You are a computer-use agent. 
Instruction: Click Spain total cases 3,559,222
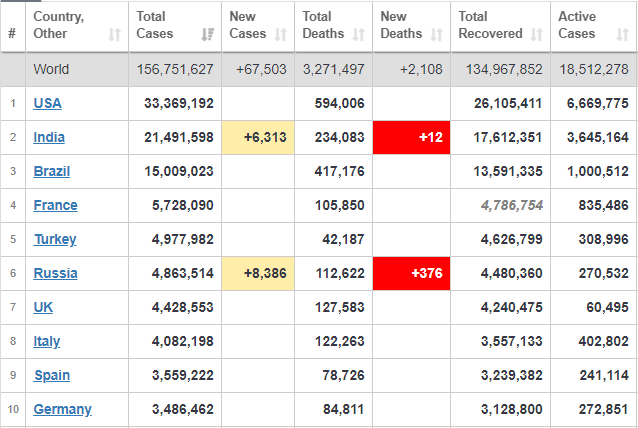point(183,375)
